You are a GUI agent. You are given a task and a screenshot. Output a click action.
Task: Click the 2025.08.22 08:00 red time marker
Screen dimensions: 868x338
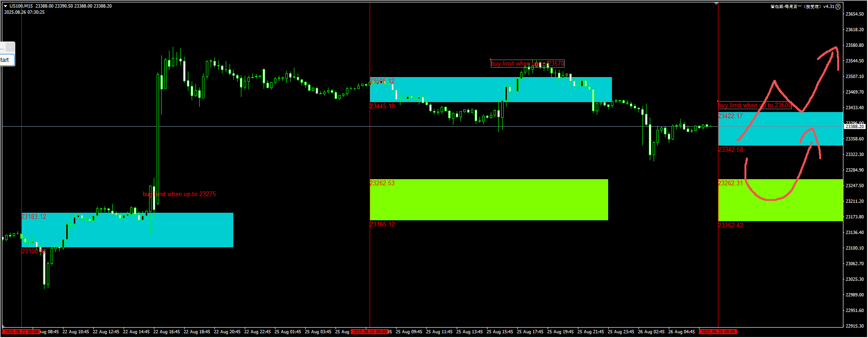point(21,332)
